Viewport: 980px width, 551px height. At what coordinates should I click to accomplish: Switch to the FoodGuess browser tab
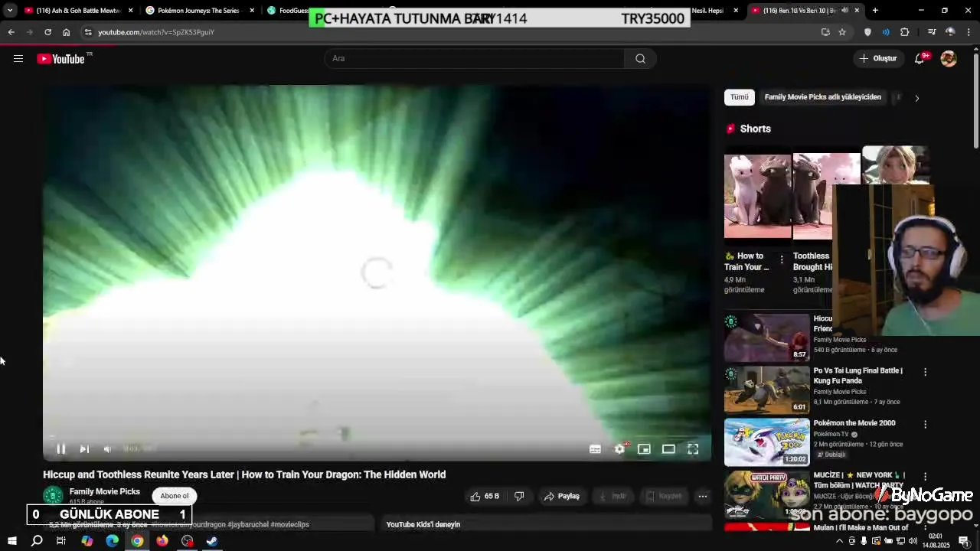click(287, 11)
